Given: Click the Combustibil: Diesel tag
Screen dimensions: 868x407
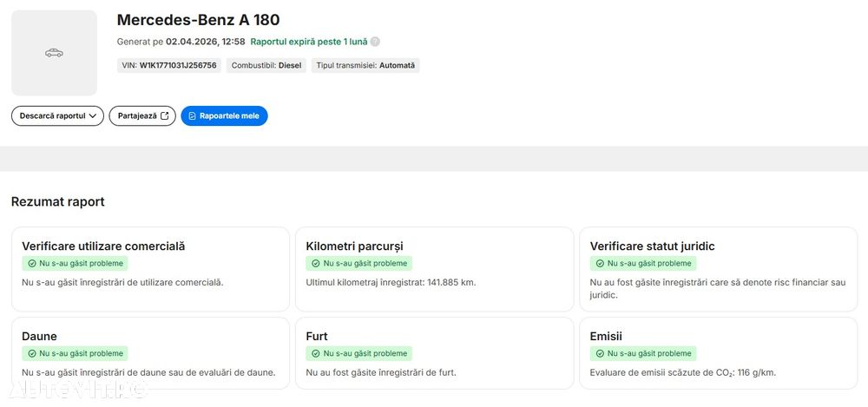Looking at the screenshot, I should pyautogui.click(x=266, y=65).
